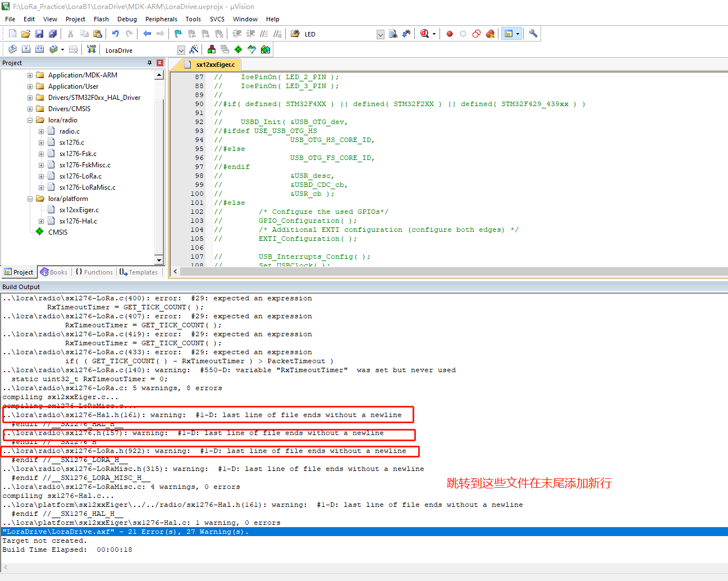Kill all breakpoints using the red X icon
This screenshot has width=728, height=581.
490,34
